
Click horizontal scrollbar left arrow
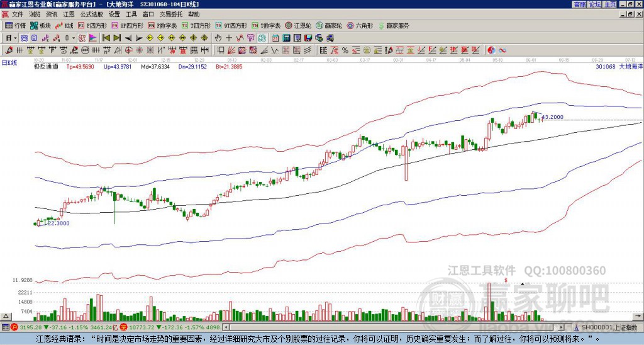tap(226, 327)
